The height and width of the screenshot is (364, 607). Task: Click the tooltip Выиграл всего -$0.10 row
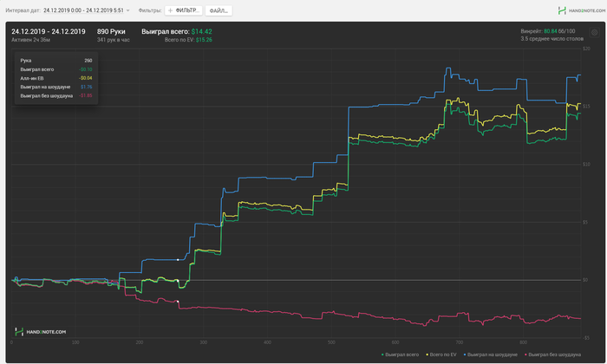(56, 69)
